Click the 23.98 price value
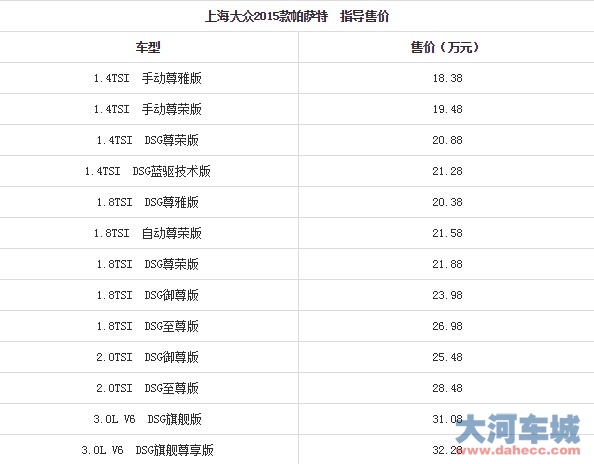594x464 pixels. [x=447, y=296]
